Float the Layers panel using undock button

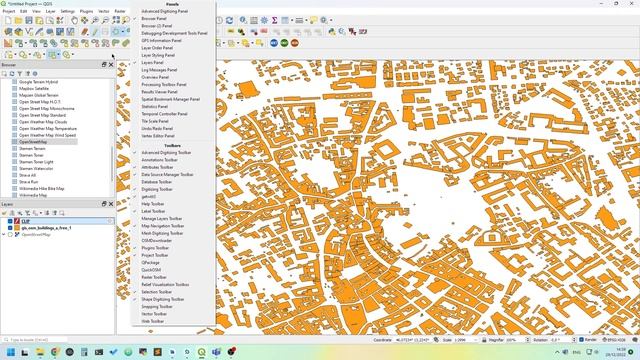[x=104, y=204]
